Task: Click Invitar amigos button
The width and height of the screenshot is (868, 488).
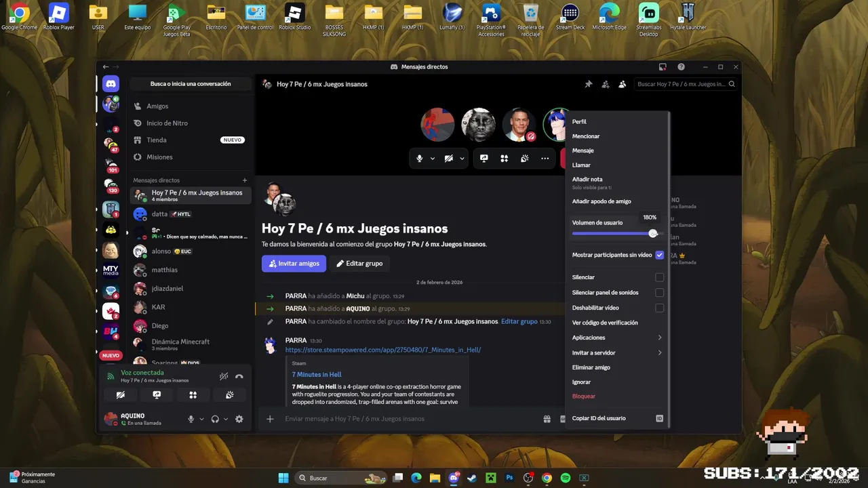Action: (294, 264)
